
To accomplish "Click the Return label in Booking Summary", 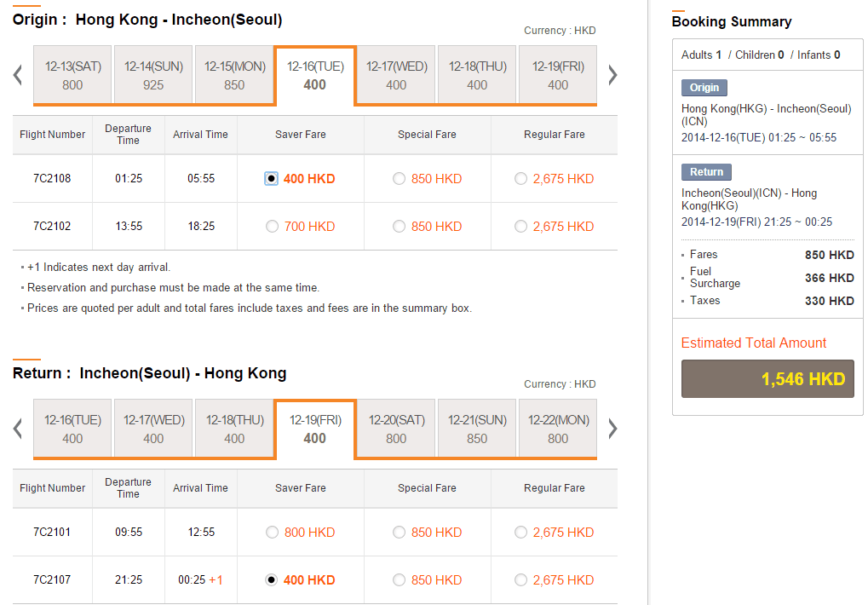I will click(x=706, y=172).
